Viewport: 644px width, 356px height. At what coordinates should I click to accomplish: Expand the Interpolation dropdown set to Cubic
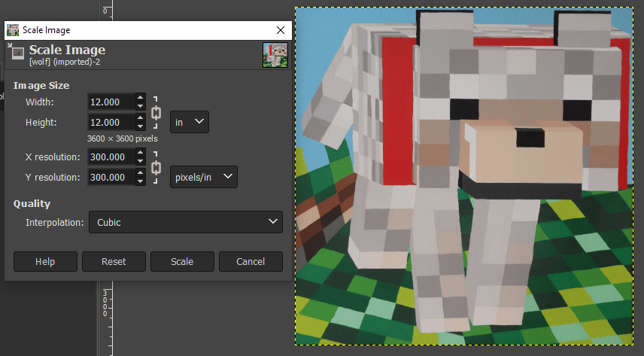coord(186,222)
